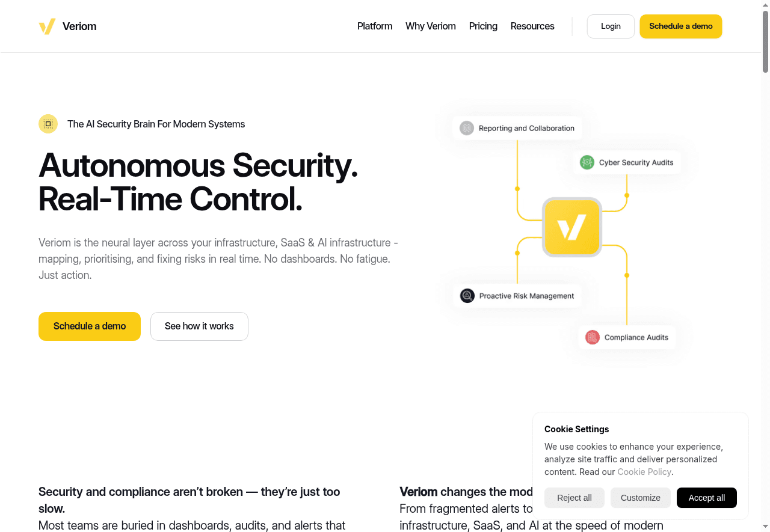Customize cookie settings
Image resolution: width=770 pixels, height=532 pixels.
point(641,498)
